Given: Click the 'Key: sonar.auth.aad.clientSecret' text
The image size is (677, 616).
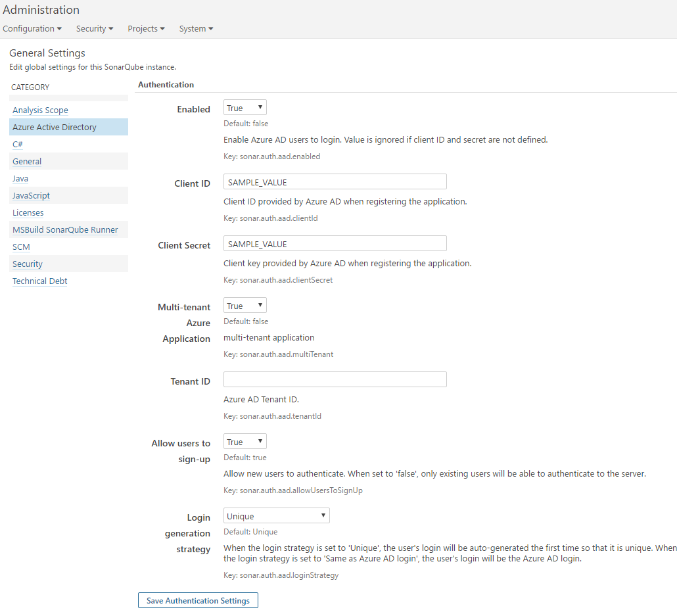Looking at the screenshot, I should pyautogui.click(x=278, y=280).
